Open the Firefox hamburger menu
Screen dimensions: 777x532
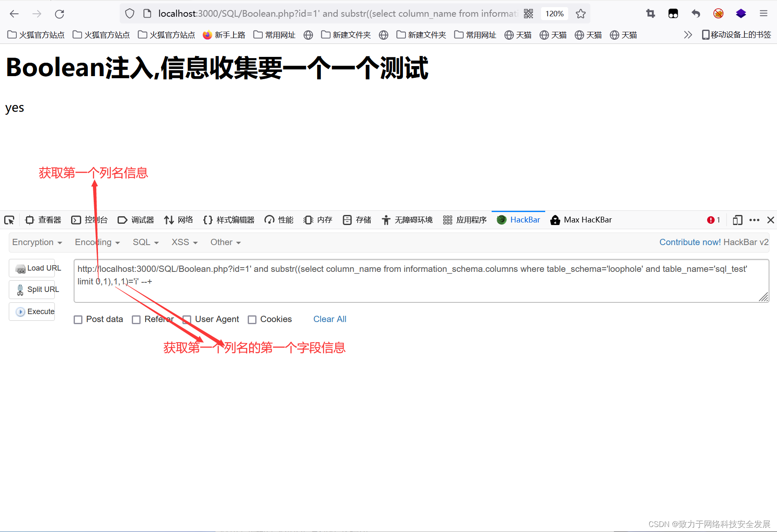point(763,13)
